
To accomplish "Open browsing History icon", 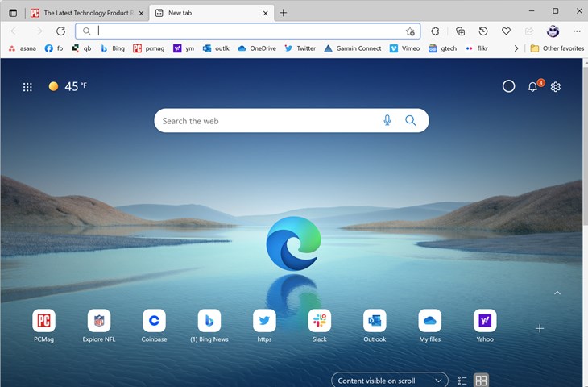I will pyautogui.click(x=483, y=31).
